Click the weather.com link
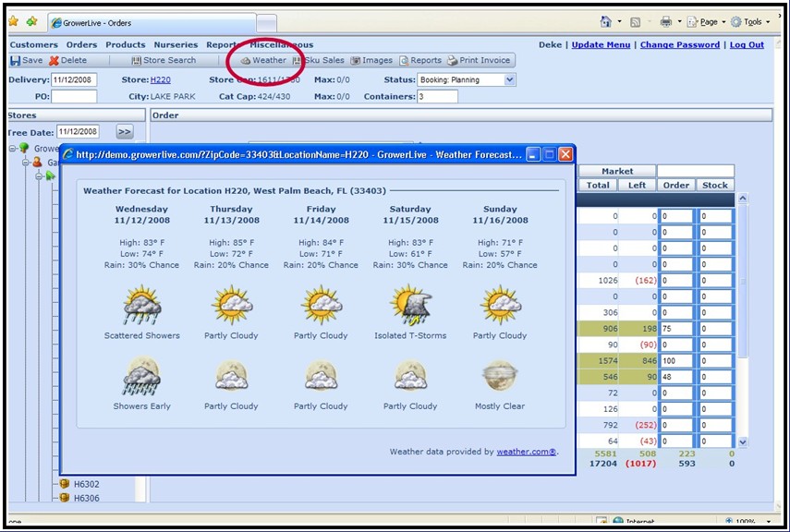This screenshot has height=532, width=790. click(526, 452)
